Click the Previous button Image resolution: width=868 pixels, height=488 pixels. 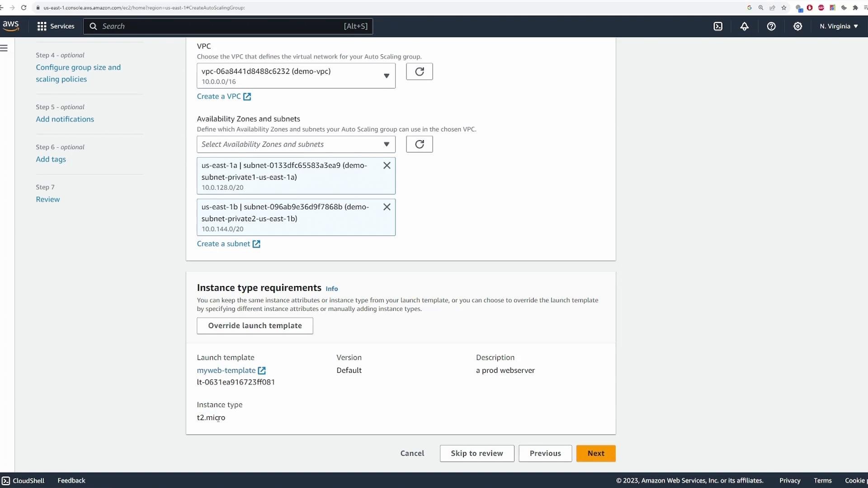coord(545,453)
